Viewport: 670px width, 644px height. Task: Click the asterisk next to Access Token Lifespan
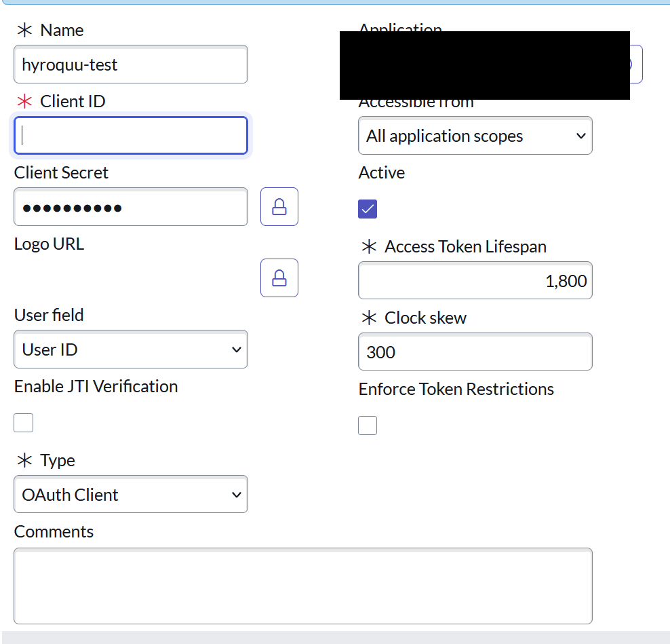(x=369, y=247)
